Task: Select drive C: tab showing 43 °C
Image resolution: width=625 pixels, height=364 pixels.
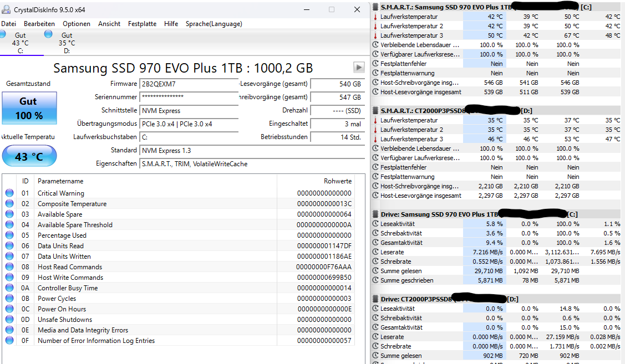Action: coord(20,43)
